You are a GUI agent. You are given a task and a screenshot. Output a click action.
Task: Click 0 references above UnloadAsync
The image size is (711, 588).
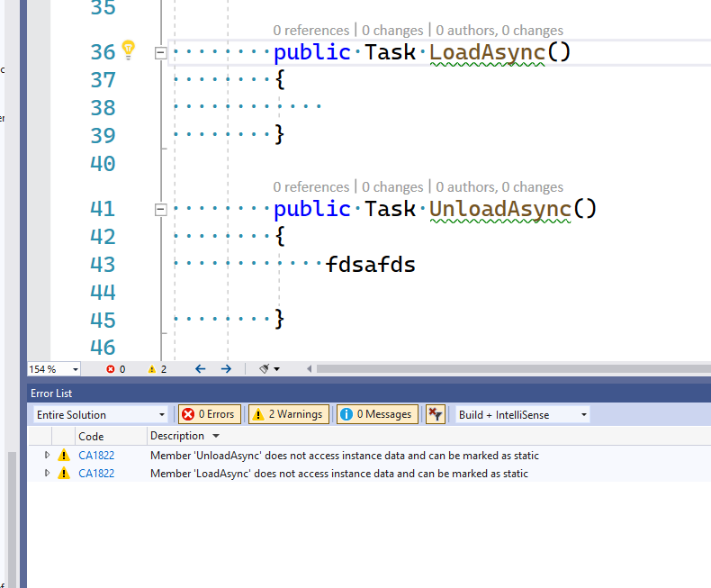click(x=311, y=187)
